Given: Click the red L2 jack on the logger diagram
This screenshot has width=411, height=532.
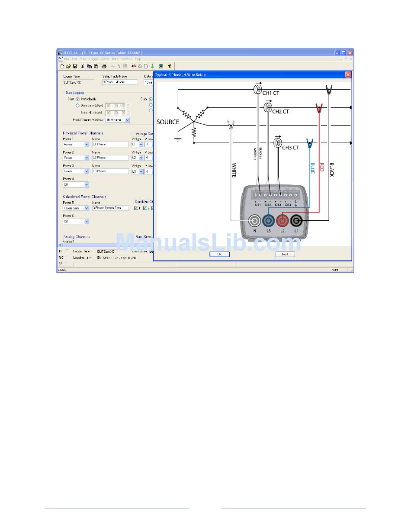Looking at the screenshot, I should point(283,221).
